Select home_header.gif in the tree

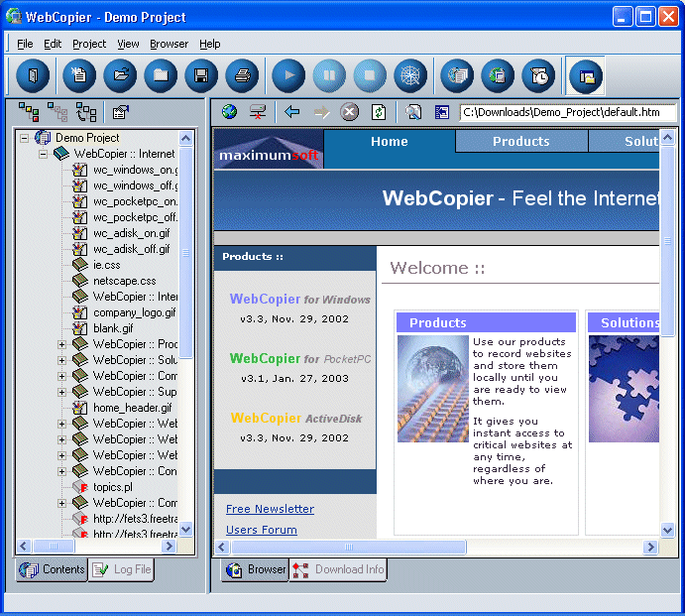[133, 408]
